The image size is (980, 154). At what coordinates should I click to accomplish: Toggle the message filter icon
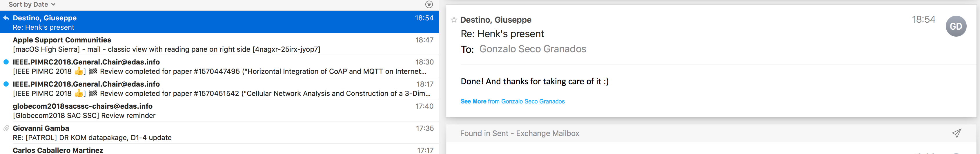pyautogui.click(x=429, y=5)
